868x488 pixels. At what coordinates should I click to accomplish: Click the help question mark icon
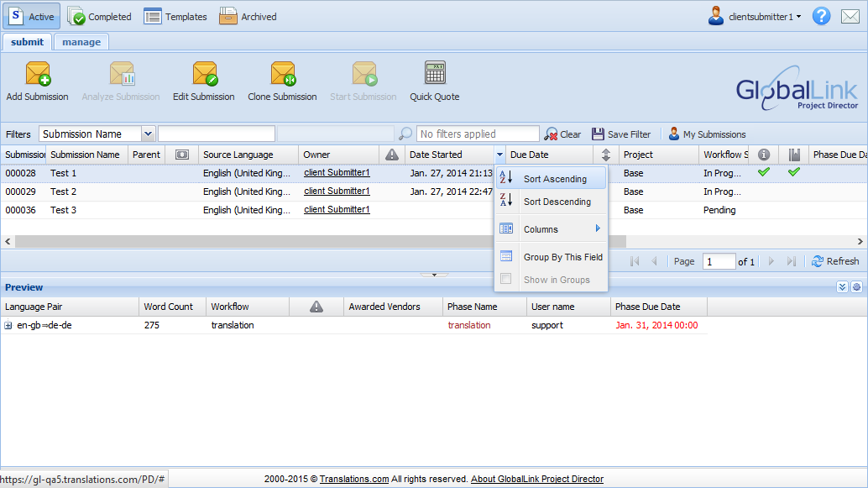point(822,16)
